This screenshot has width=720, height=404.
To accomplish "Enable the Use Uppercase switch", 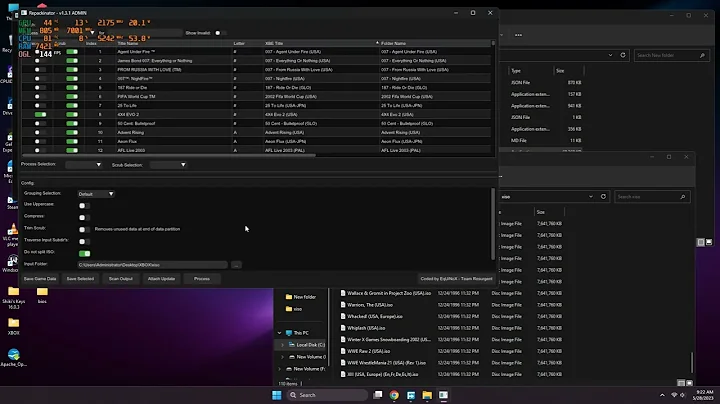I will (x=84, y=206).
